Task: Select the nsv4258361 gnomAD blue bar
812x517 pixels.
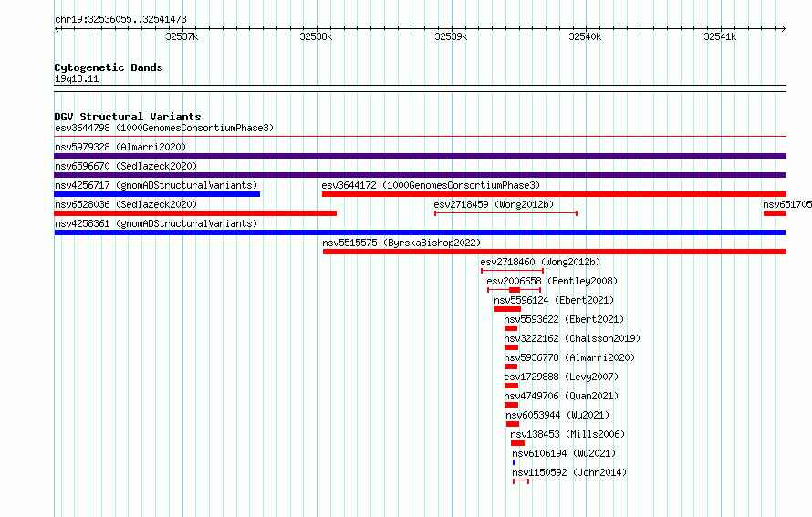Action: click(x=420, y=233)
